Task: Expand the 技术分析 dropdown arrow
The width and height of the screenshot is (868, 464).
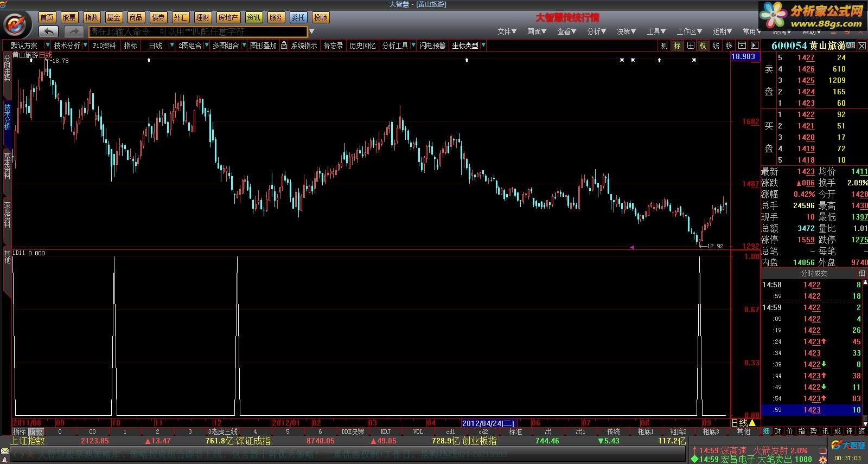Action: 85,46
